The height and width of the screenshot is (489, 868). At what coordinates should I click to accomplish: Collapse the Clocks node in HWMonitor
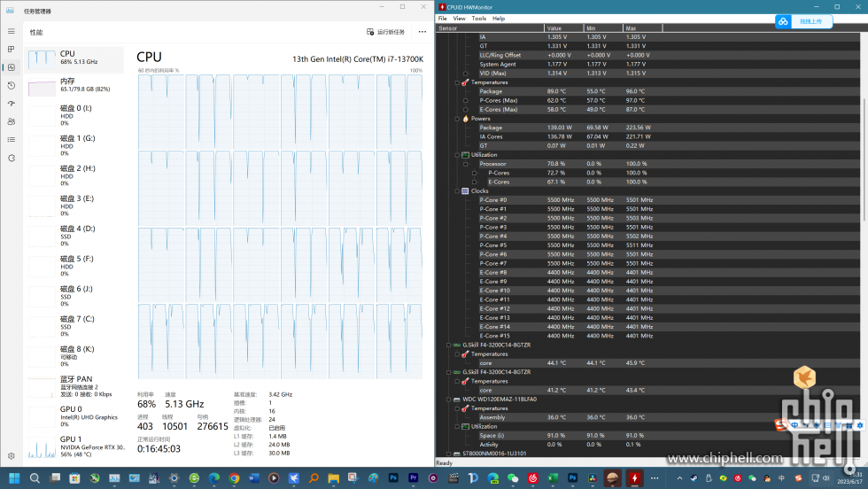pyautogui.click(x=457, y=191)
